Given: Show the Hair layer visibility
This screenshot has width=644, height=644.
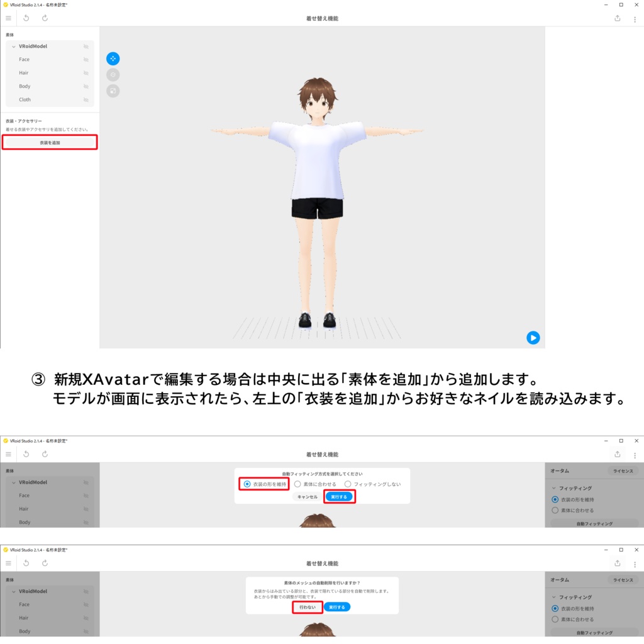Looking at the screenshot, I should 87,72.
